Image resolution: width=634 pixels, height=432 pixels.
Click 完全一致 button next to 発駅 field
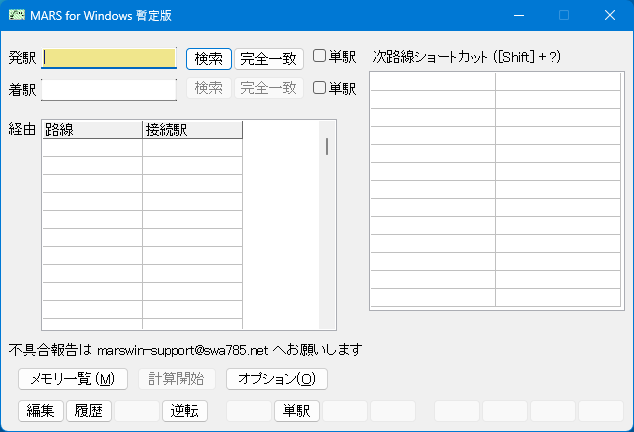pos(268,59)
